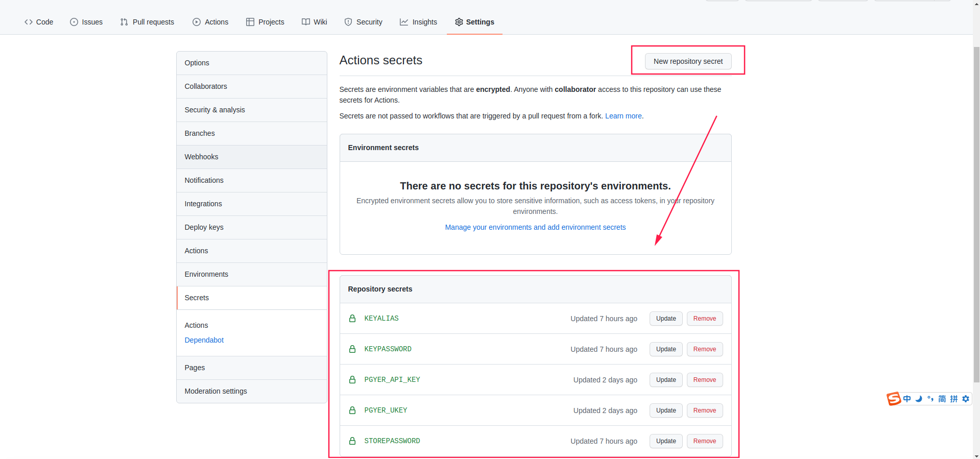The width and height of the screenshot is (980, 459).
Task: View the Insights tab
Action: [x=418, y=22]
